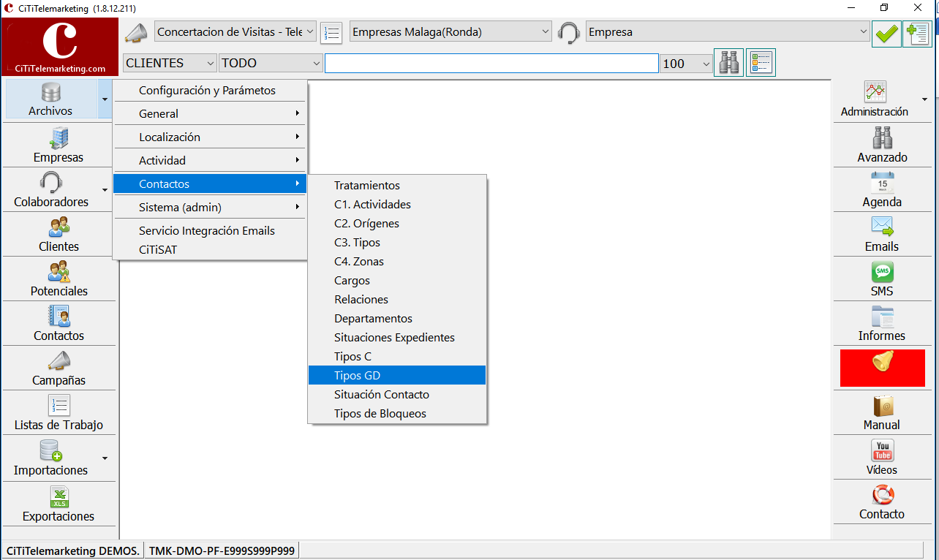This screenshot has width=939, height=560.
Task: Click the green checkmark confirm icon
Action: pos(886,33)
